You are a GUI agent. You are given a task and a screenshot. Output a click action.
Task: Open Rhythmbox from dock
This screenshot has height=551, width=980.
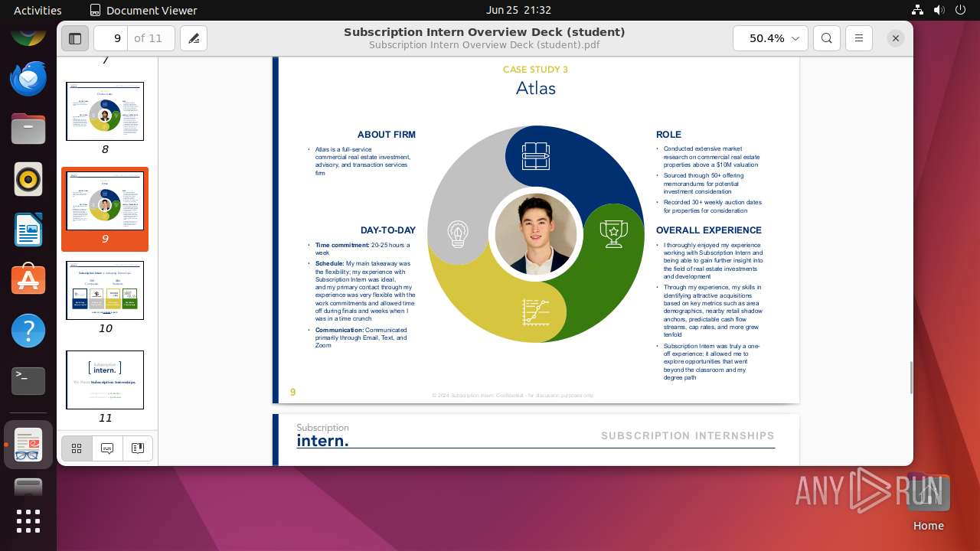pos(28,180)
